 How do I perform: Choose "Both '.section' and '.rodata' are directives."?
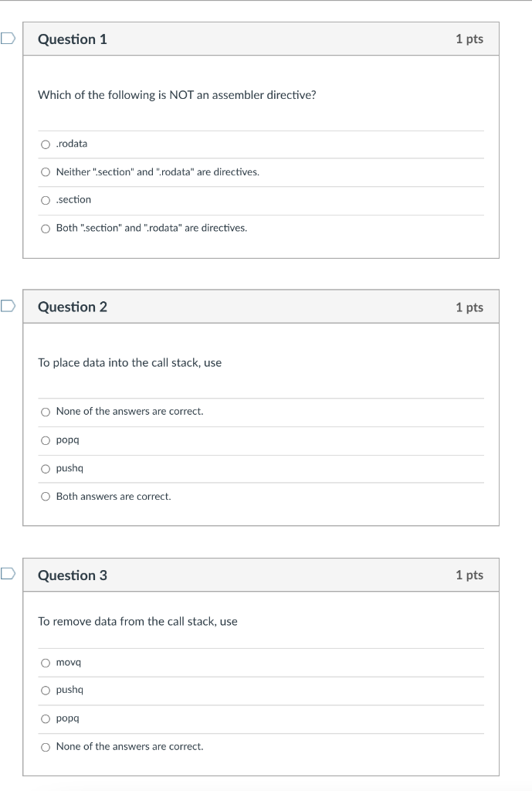click(46, 228)
